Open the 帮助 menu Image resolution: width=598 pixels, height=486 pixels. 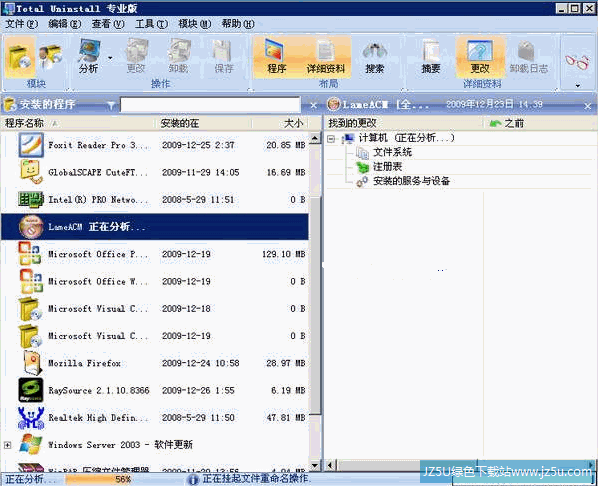(x=238, y=24)
